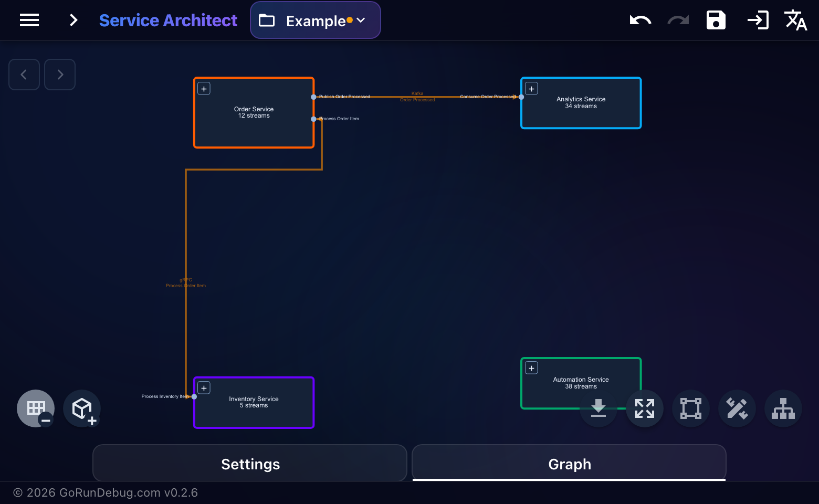This screenshot has width=819, height=504.
Task: Save the project with the disk icon
Action: click(716, 20)
